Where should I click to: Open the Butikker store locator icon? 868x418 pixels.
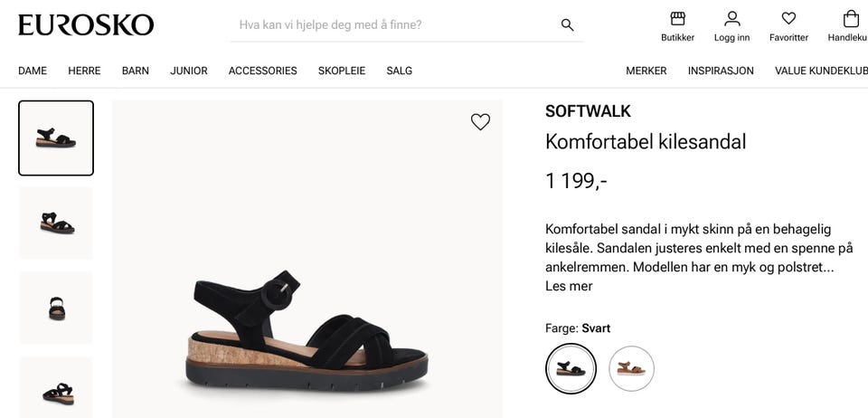(x=677, y=19)
